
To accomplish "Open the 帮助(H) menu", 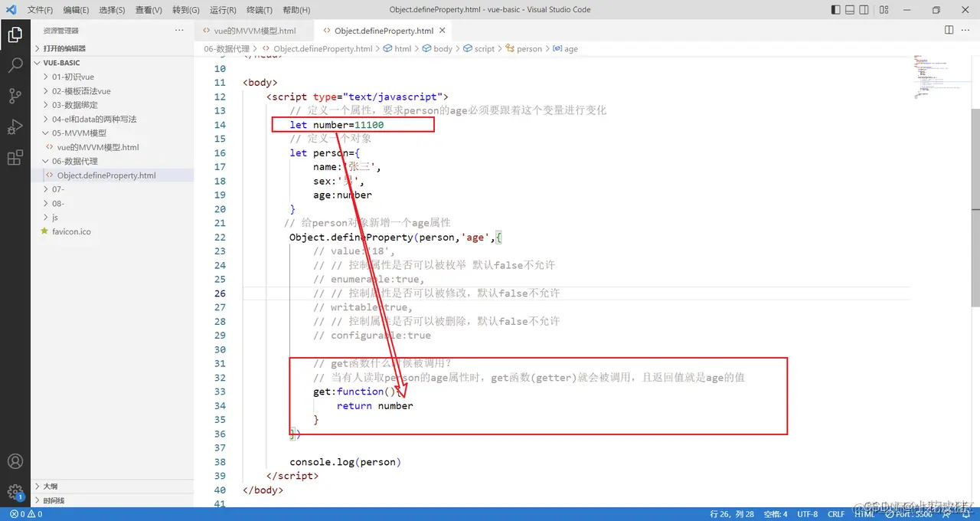I will (x=296, y=10).
